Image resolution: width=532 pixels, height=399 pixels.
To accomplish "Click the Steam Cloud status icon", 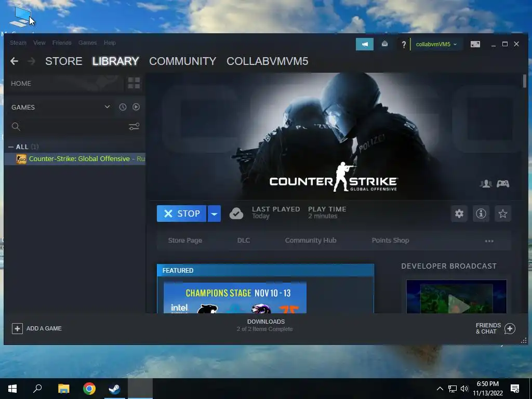I will 236,214.
